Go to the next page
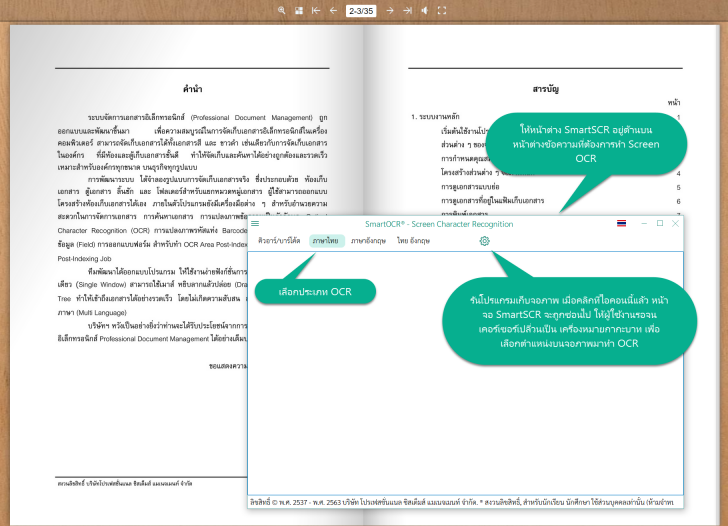This screenshot has width=728, height=526. click(x=390, y=10)
